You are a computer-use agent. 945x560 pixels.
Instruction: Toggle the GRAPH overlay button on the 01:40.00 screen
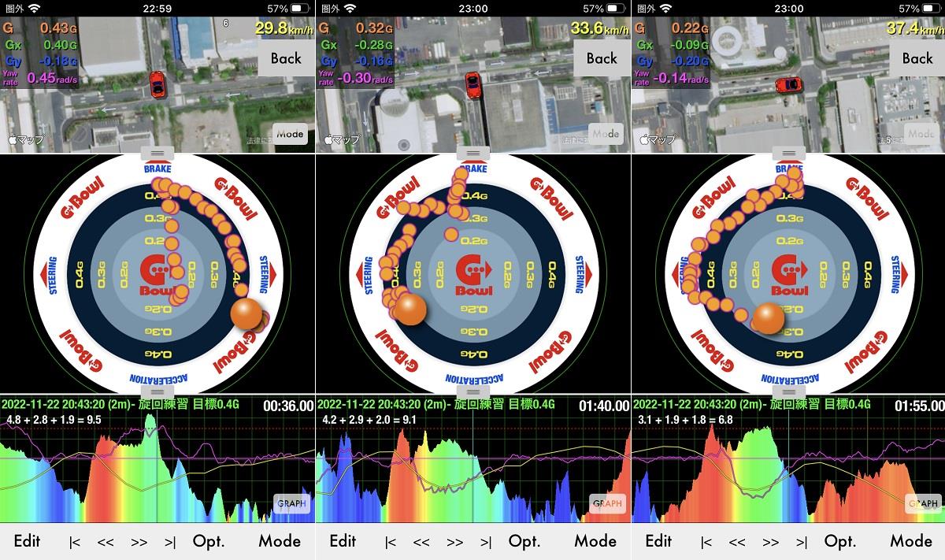[607, 503]
